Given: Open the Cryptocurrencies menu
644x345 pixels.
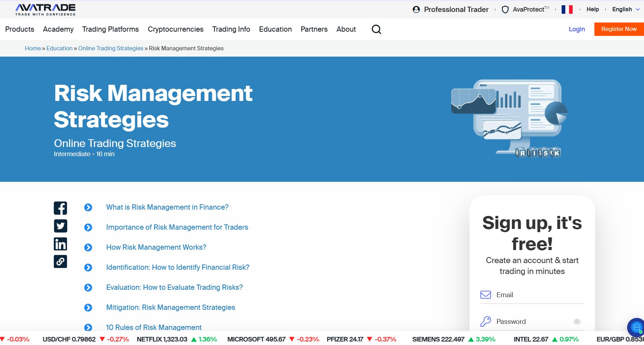Looking at the screenshot, I should (x=176, y=29).
